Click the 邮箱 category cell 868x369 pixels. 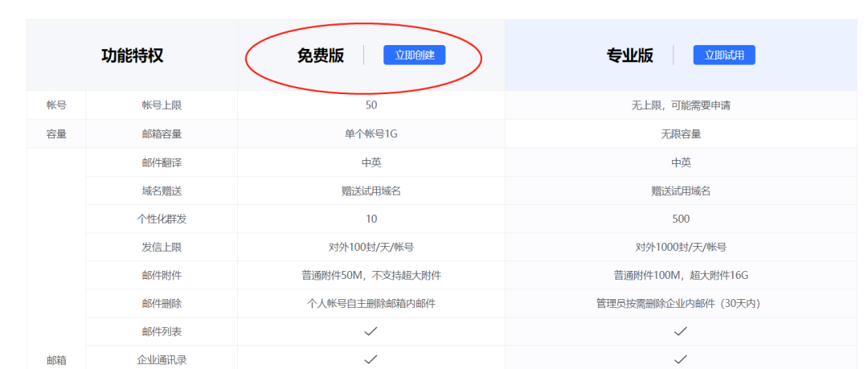[56, 360]
